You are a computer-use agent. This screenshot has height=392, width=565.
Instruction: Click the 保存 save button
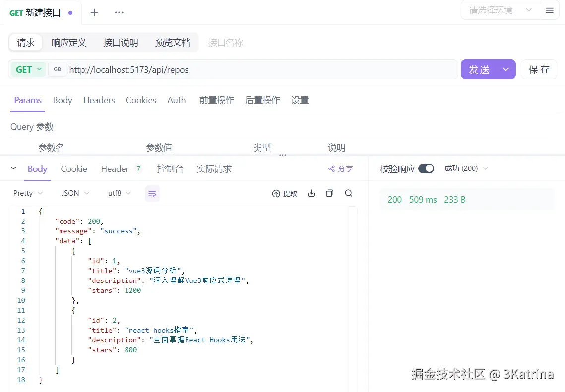tap(539, 69)
